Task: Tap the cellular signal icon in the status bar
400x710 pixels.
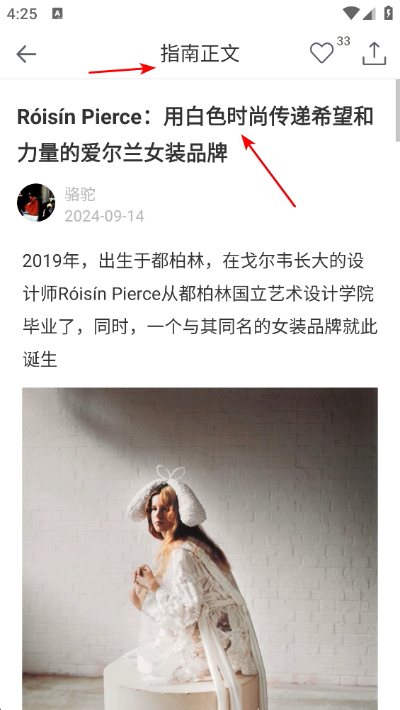Action: coord(369,14)
